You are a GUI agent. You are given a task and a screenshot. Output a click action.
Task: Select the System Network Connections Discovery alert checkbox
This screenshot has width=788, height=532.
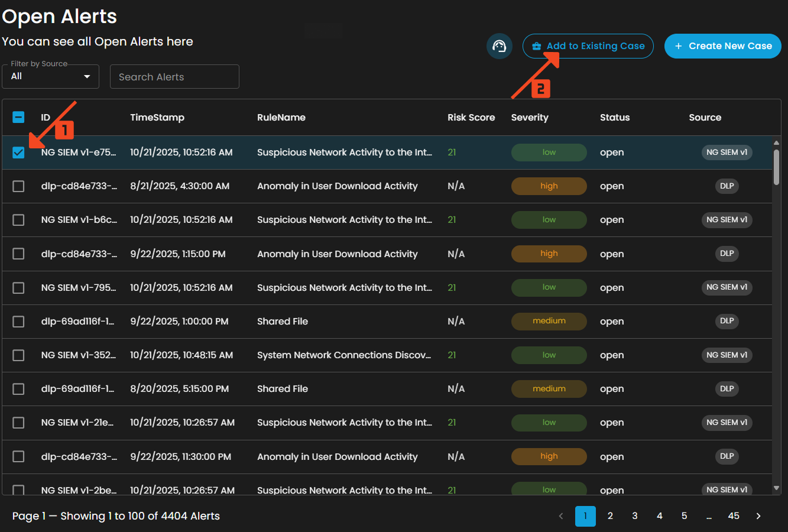[18, 355]
